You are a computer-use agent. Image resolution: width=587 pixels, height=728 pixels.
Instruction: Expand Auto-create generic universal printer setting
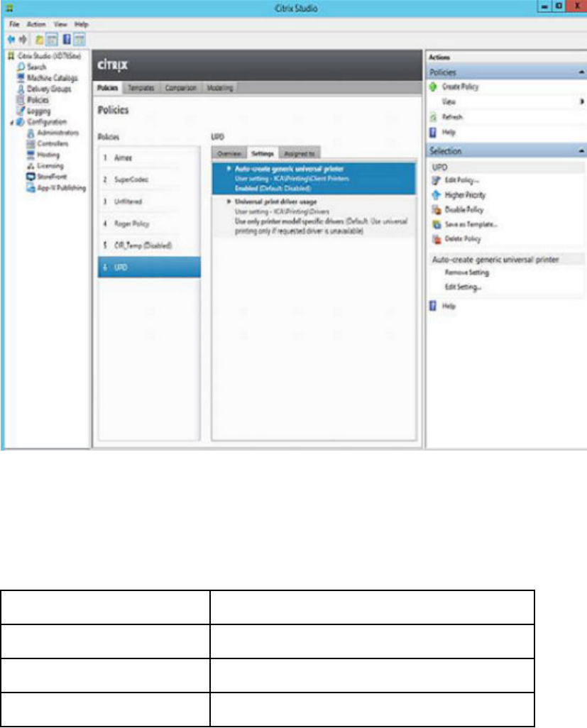[229, 169]
